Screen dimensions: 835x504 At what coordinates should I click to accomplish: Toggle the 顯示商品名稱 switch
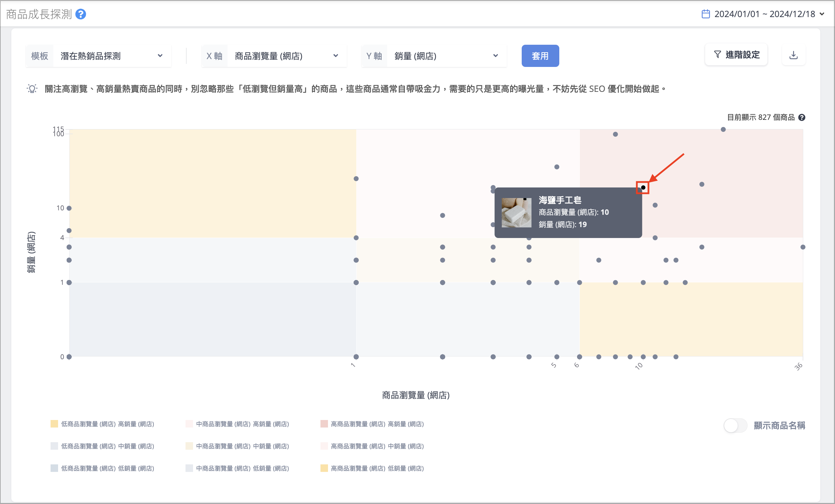click(x=735, y=425)
